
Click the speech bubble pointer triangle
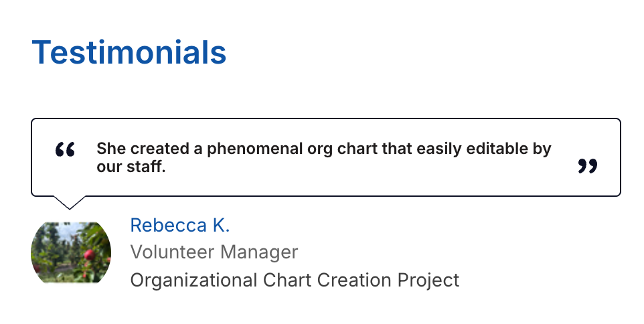69,201
